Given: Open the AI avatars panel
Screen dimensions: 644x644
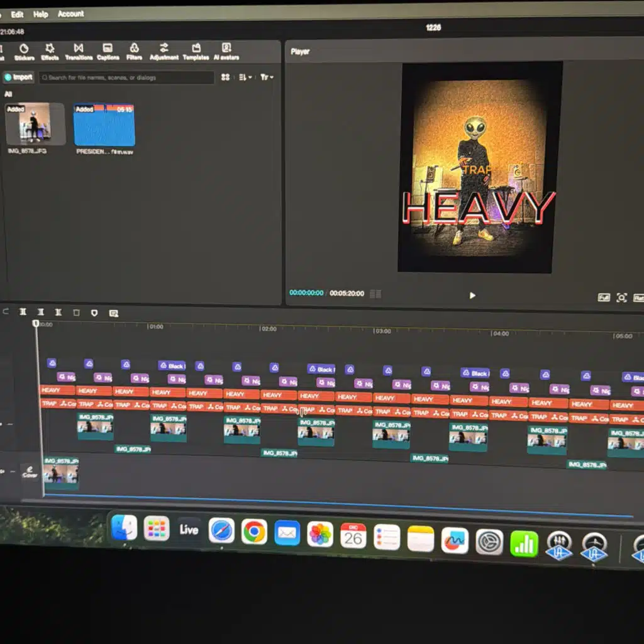Looking at the screenshot, I should (226, 52).
